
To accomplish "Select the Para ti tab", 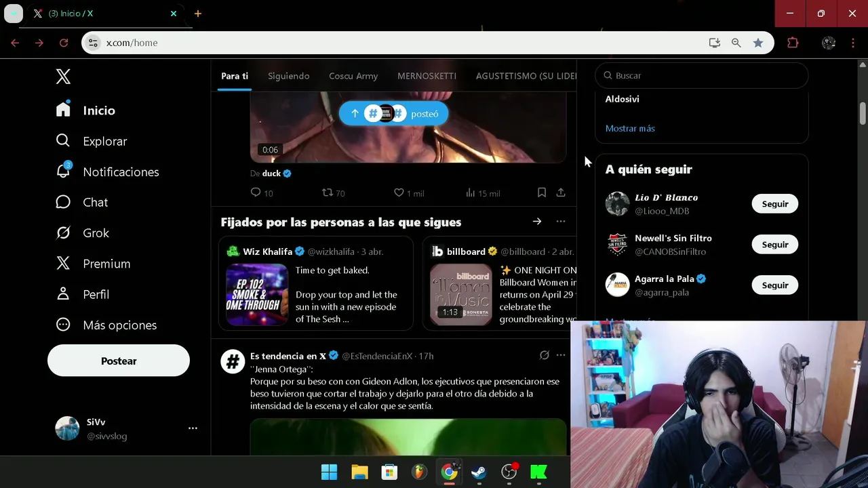I will click(235, 76).
